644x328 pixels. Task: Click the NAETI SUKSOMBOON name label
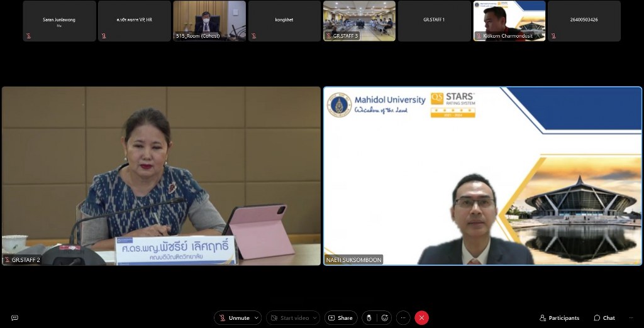353,260
